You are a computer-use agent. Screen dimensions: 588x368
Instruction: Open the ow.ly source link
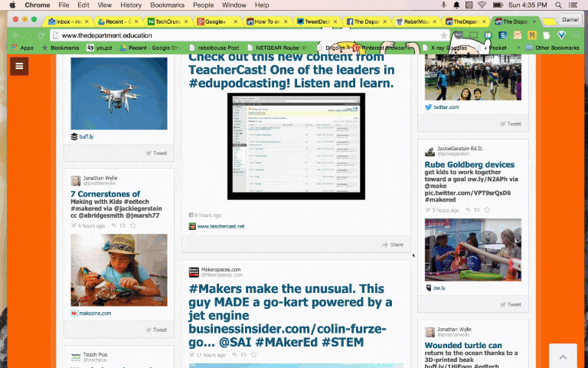[x=439, y=288]
